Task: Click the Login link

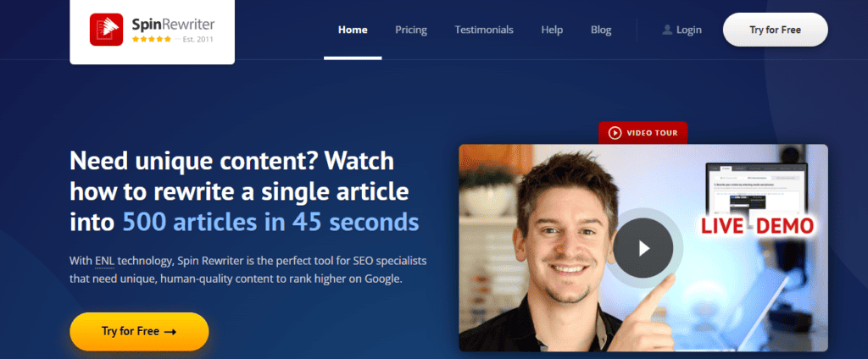Action: click(688, 30)
